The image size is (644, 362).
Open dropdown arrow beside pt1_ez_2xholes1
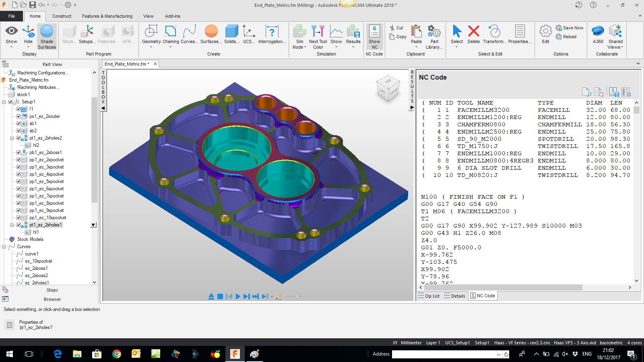click(x=93, y=225)
